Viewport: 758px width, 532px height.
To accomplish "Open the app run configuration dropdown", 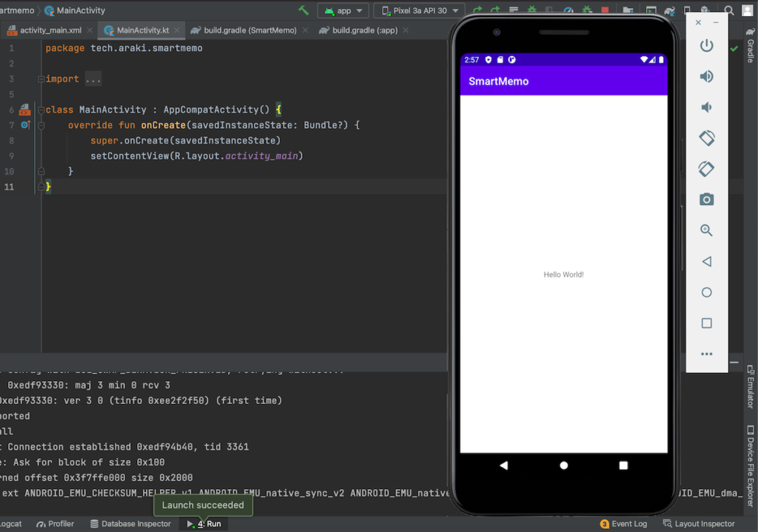I will click(343, 11).
